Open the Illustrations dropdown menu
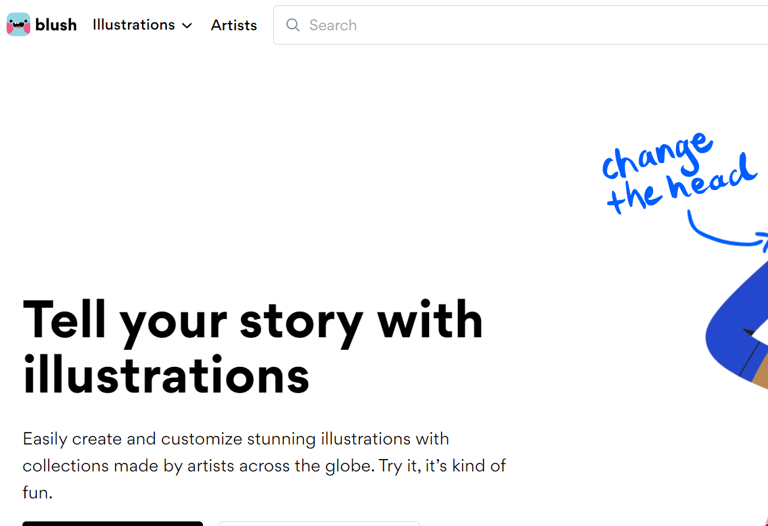Screen dimensions: 768x526 pyautogui.click(x=142, y=24)
